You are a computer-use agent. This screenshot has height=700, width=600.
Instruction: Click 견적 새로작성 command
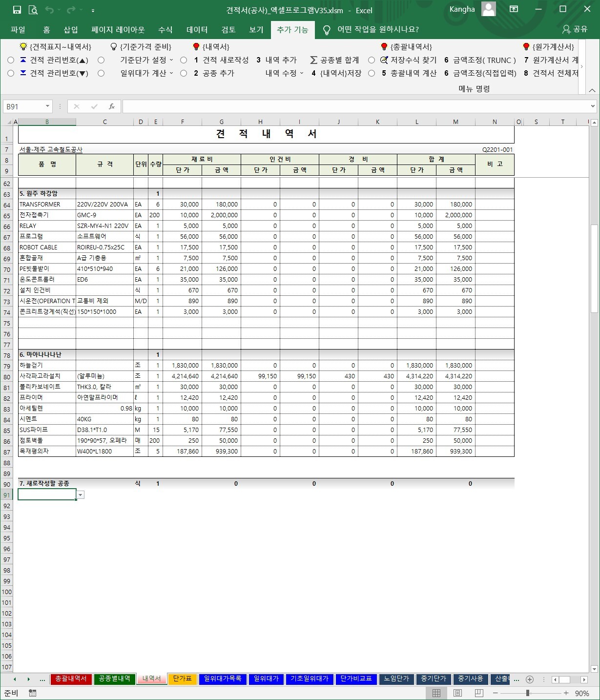coord(221,60)
